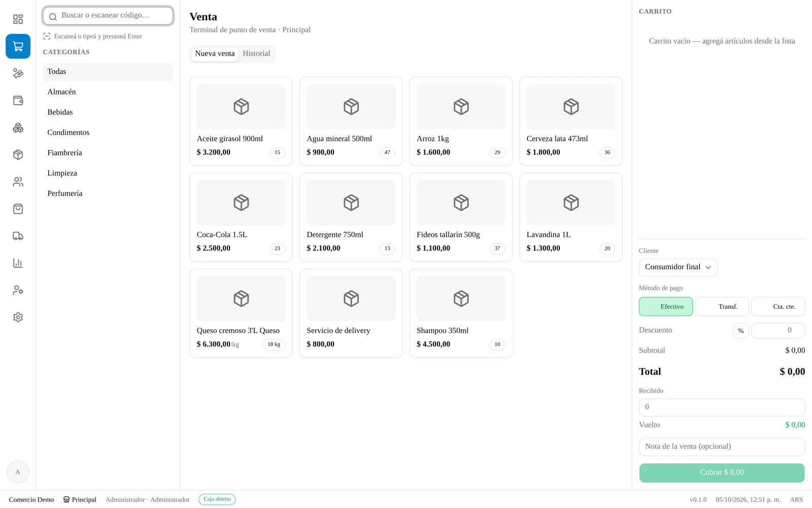
Task: Open the customers people icon
Action: (18, 182)
